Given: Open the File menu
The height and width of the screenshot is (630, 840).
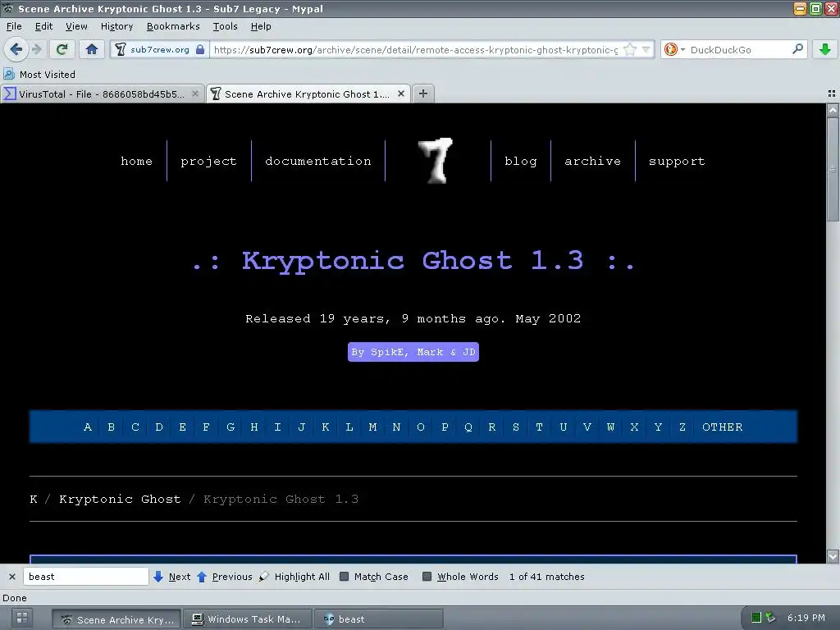Looking at the screenshot, I should tap(14, 26).
